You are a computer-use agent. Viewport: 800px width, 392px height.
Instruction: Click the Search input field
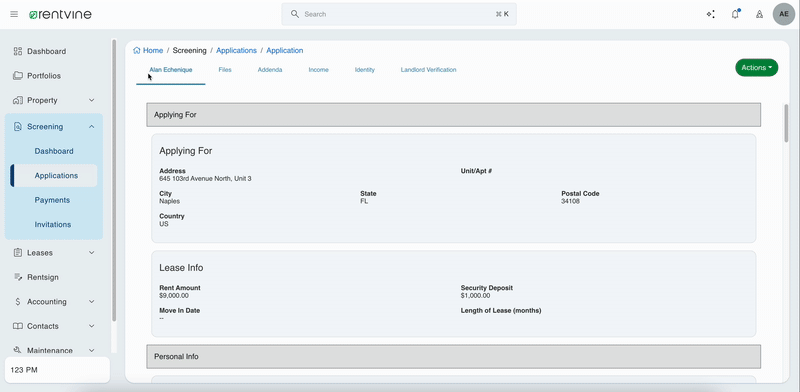(399, 14)
